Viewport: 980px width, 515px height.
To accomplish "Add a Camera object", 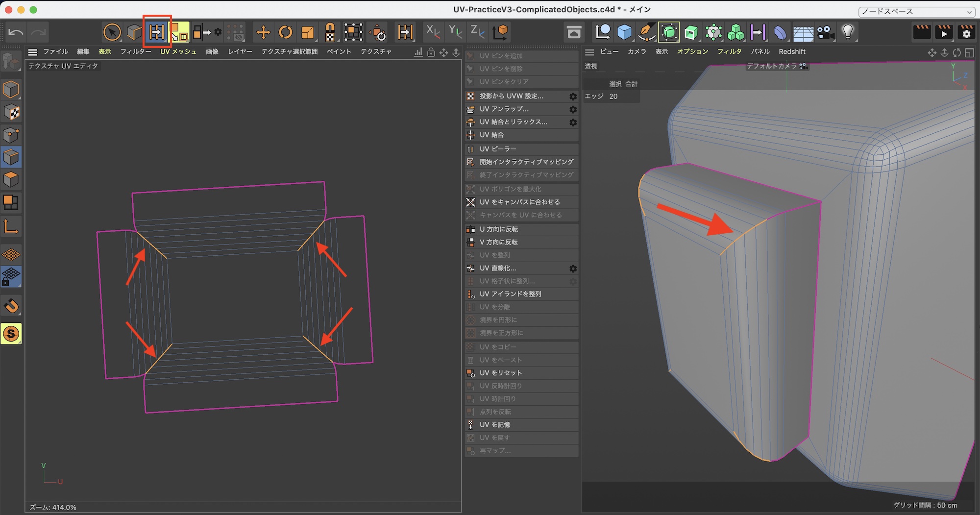I will (825, 32).
